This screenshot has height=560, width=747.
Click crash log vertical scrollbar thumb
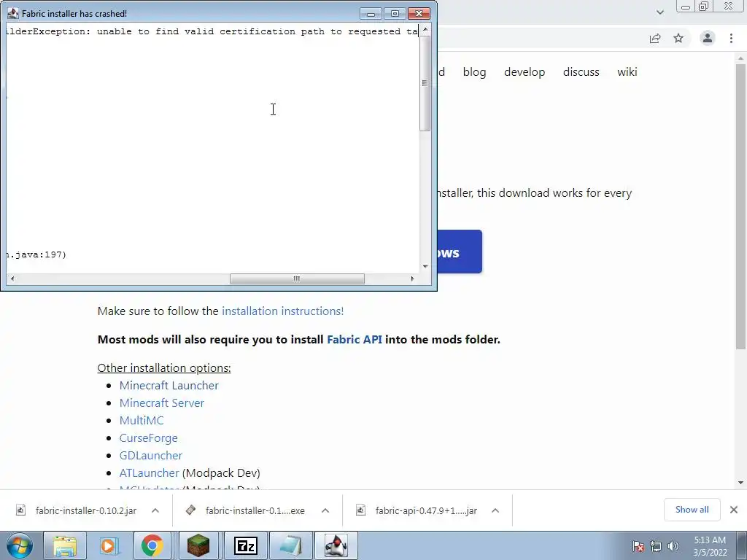pyautogui.click(x=425, y=83)
